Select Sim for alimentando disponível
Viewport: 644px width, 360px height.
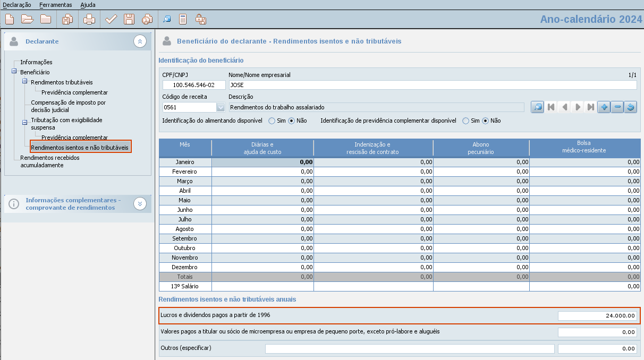272,121
